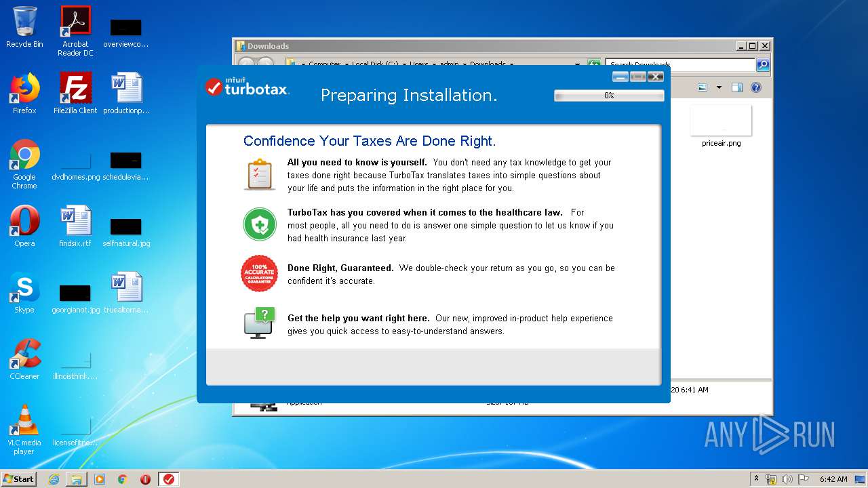This screenshot has width=868, height=488.
Task: Select the Opera desktop shortcut
Action: tap(24, 226)
